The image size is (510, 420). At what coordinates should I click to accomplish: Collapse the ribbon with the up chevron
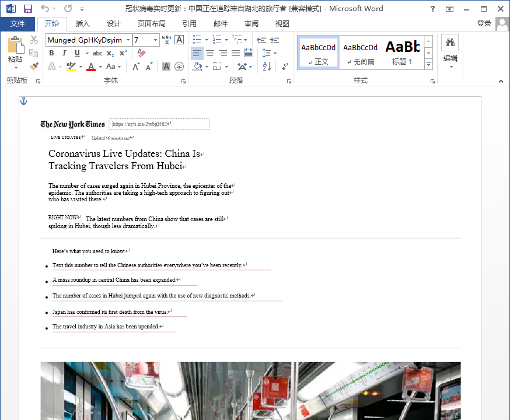coord(501,81)
